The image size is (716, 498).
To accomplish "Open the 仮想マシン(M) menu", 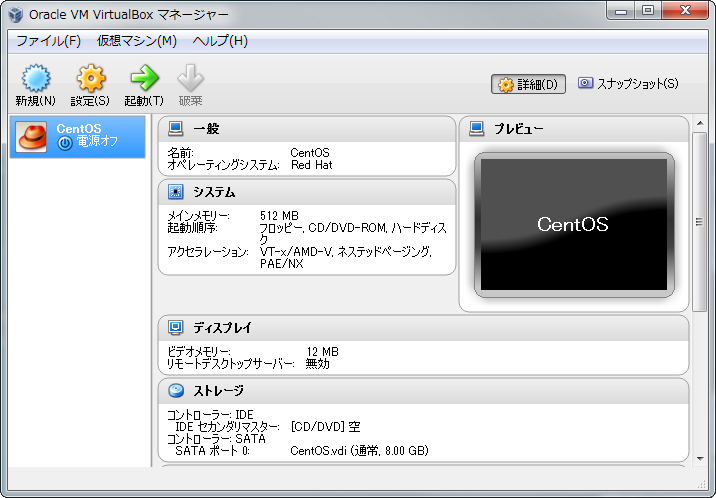I will [x=137, y=41].
